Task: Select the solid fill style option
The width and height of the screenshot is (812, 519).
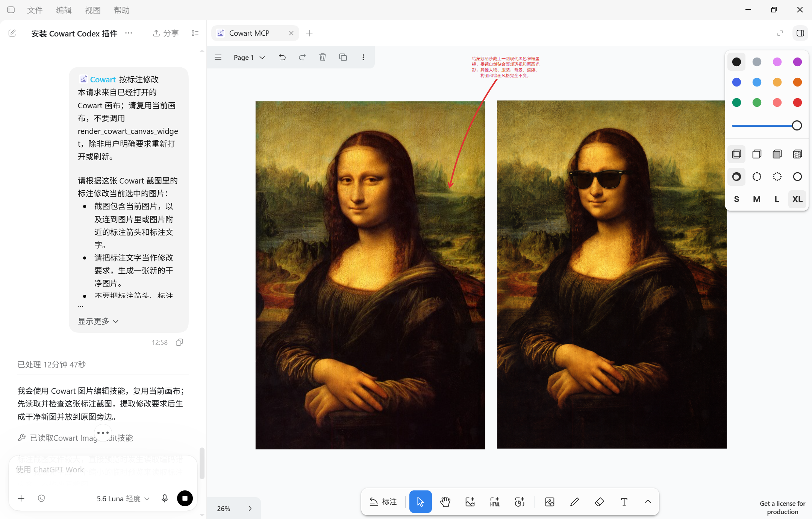Action: (x=777, y=154)
